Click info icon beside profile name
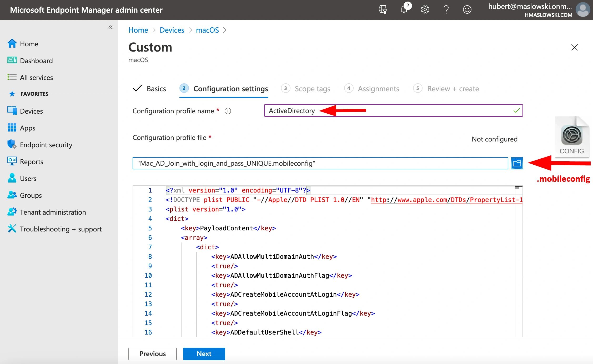The image size is (593, 364). pos(228,111)
